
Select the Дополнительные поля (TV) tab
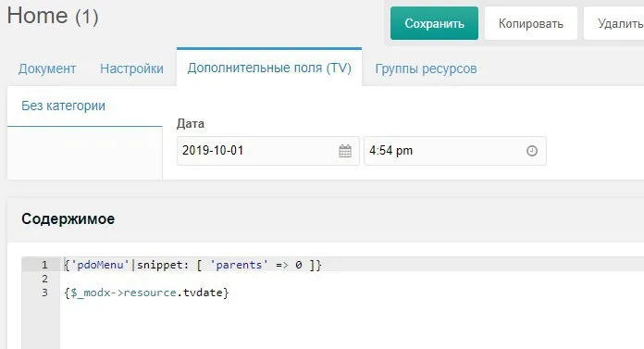(x=269, y=68)
